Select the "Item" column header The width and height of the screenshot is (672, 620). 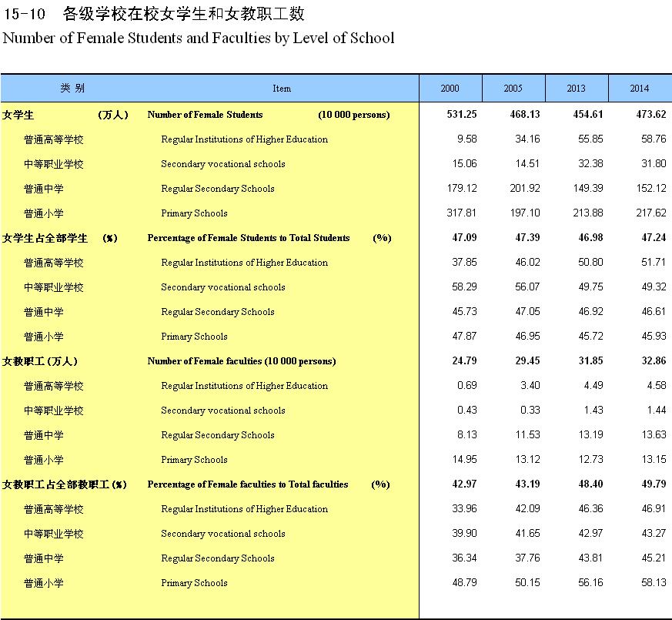point(282,89)
